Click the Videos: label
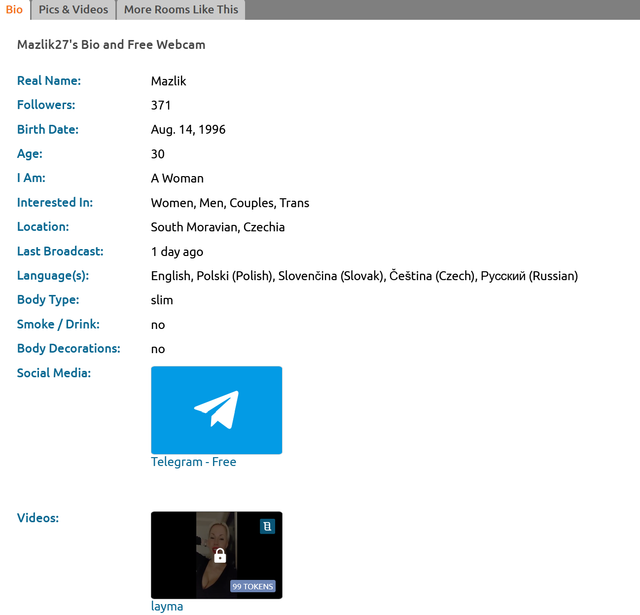Image resolution: width=640 pixels, height=615 pixels. (38, 518)
